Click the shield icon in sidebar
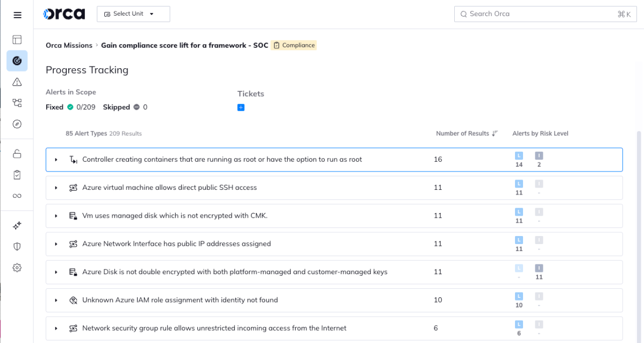The image size is (644, 343). point(17,246)
